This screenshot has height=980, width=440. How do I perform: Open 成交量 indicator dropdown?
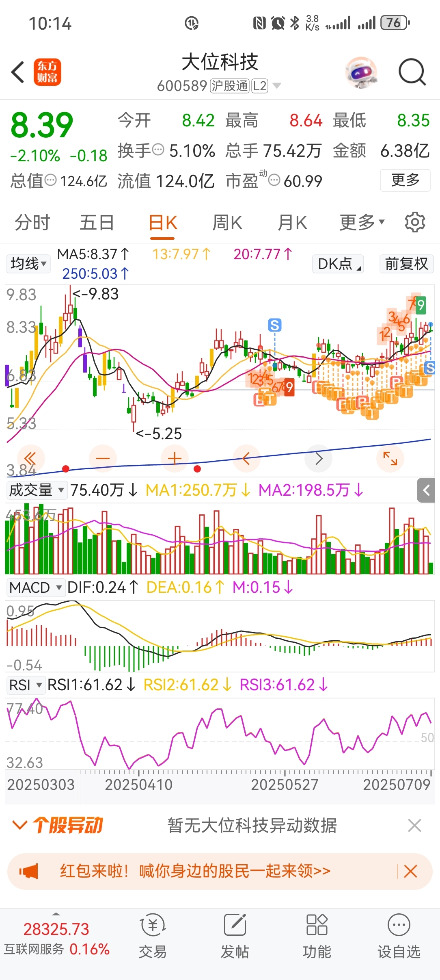tap(36, 490)
